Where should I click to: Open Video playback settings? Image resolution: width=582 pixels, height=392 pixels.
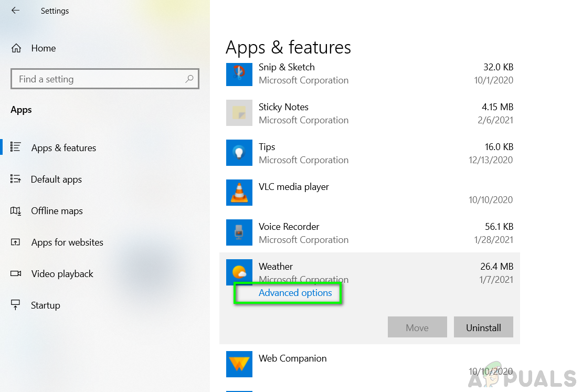pos(62,274)
